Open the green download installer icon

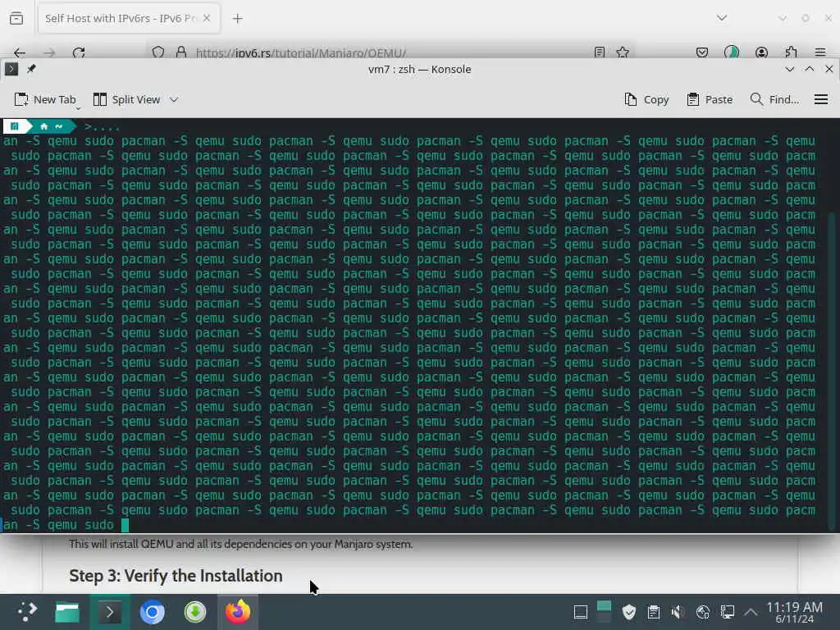[195, 612]
